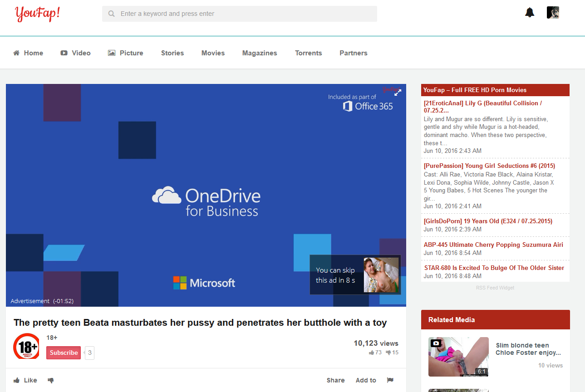Expand the video player to fullscreen

pos(398,92)
